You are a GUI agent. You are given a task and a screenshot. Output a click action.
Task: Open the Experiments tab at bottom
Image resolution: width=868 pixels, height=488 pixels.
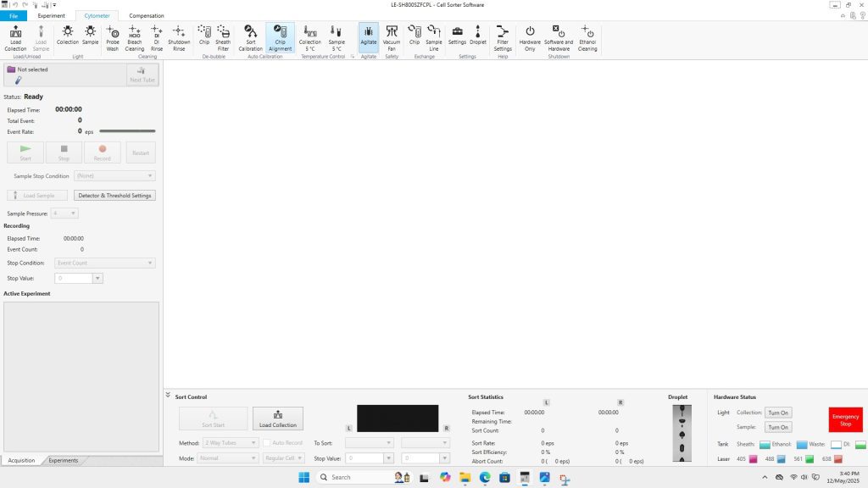(64, 460)
